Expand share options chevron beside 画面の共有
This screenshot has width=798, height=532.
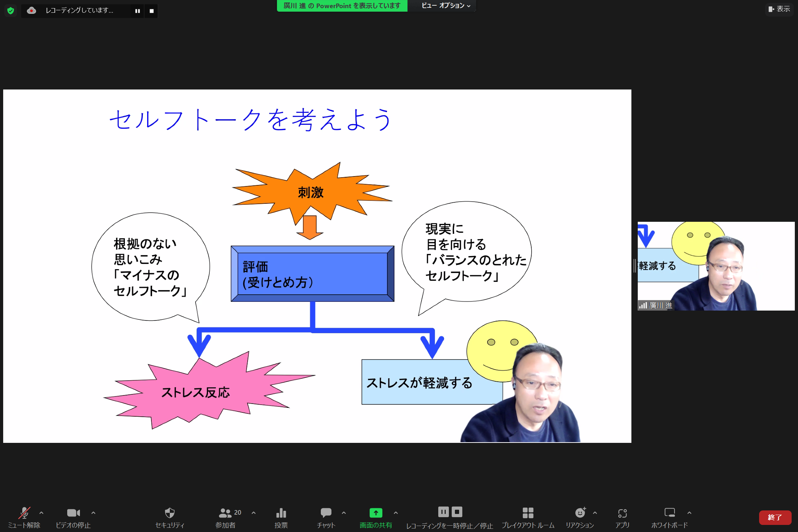396,513
